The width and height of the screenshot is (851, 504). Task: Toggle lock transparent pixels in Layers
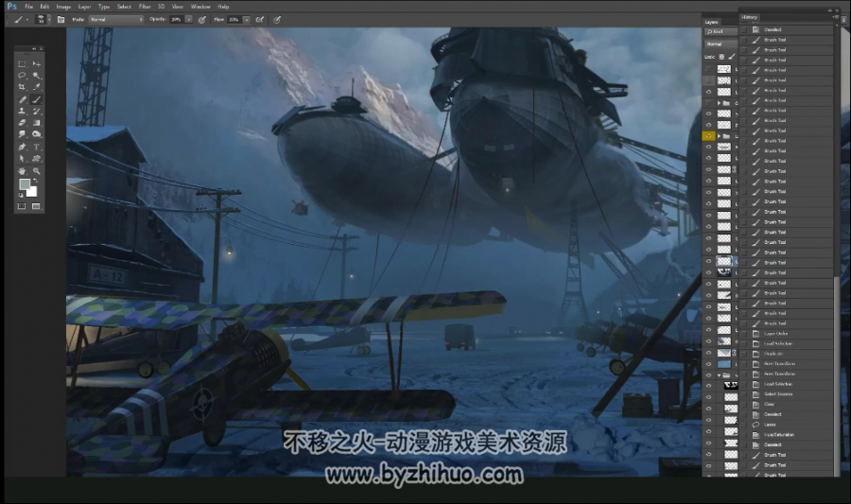click(721, 57)
